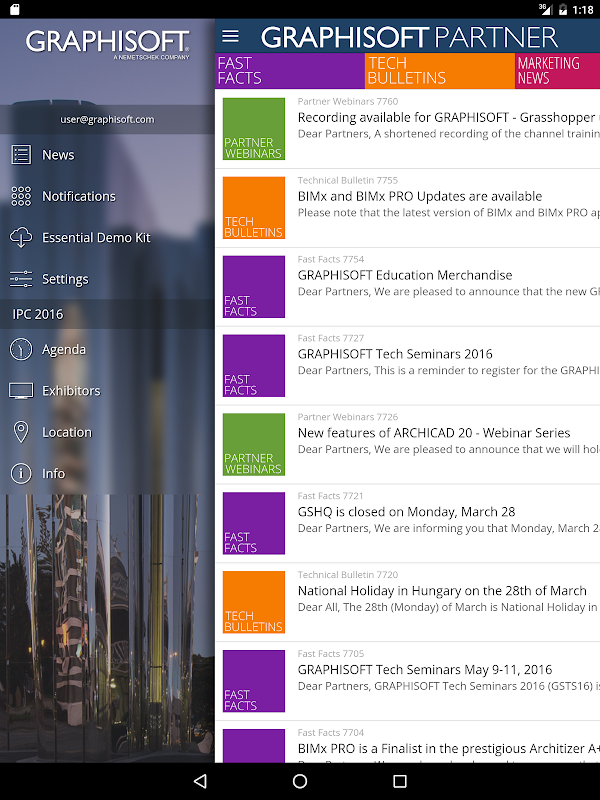Open 'GRAPHISOFT Tech Seminars May 9-11, 2016'
The image size is (600, 800).
(424, 669)
